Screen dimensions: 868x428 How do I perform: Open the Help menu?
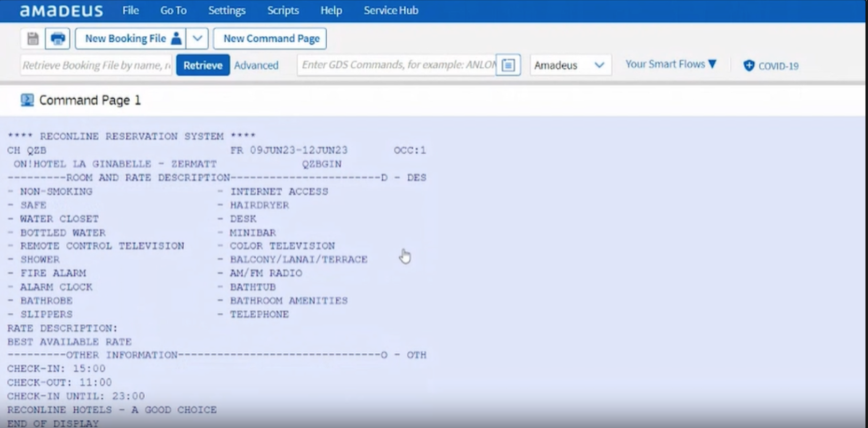331,10
